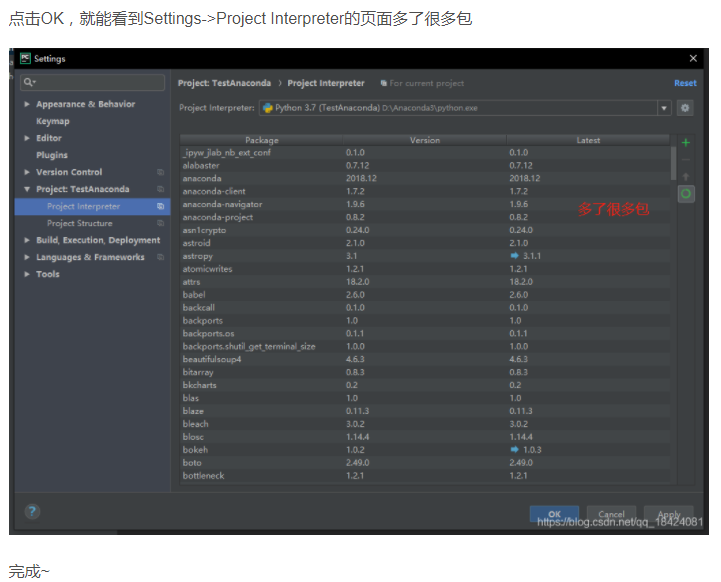Select the attrs package row
This screenshot has height=582, width=721.
[425, 282]
